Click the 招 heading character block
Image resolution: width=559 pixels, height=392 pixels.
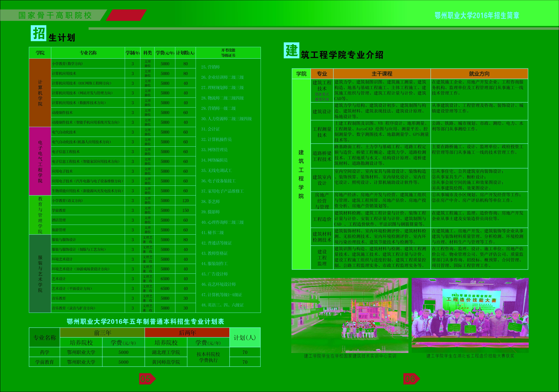point(39,33)
